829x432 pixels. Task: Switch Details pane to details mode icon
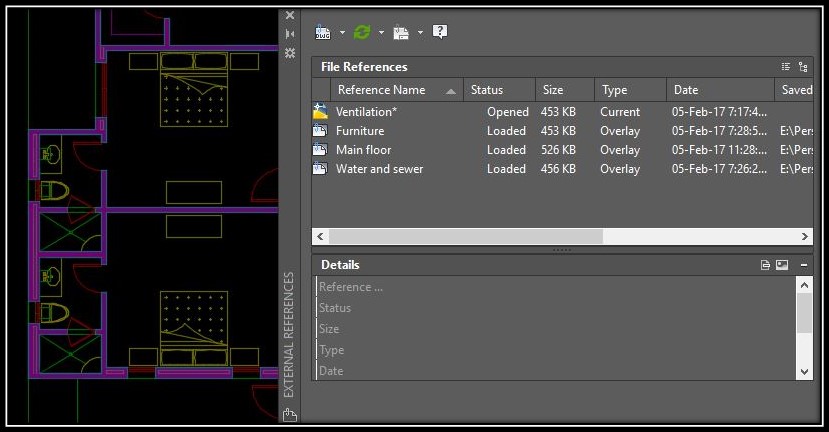[x=765, y=265]
